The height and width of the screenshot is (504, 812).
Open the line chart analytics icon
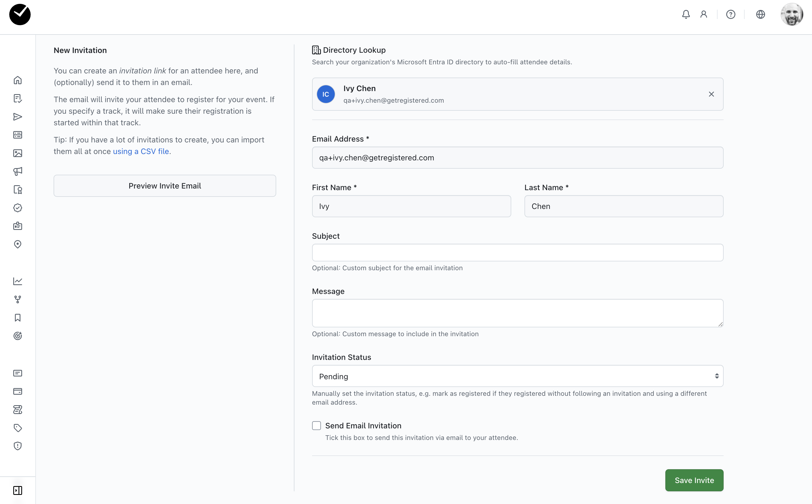[x=18, y=281]
